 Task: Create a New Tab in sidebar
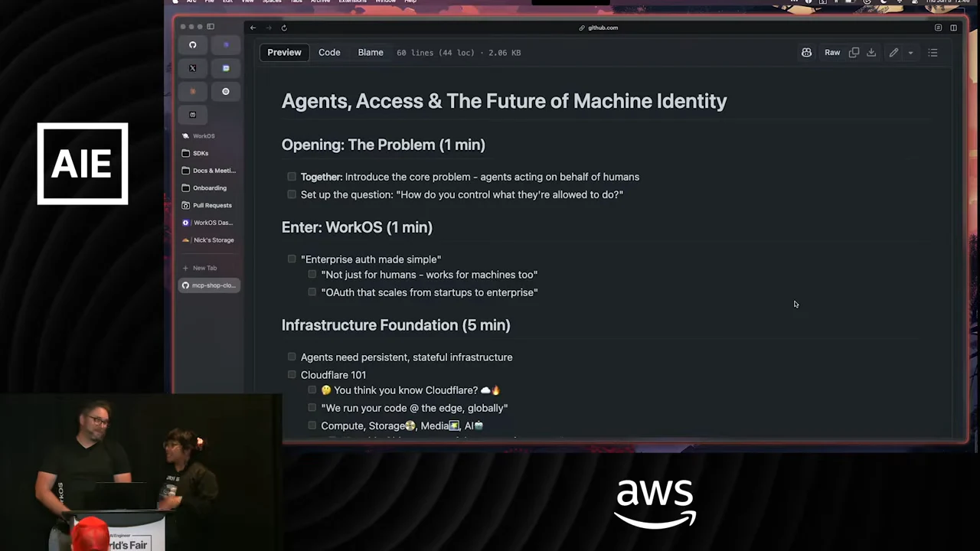(200, 268)
